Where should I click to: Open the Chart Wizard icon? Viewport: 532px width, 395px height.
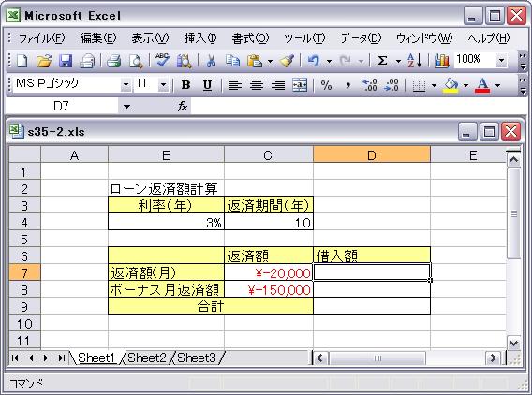[x=442, y=61]
